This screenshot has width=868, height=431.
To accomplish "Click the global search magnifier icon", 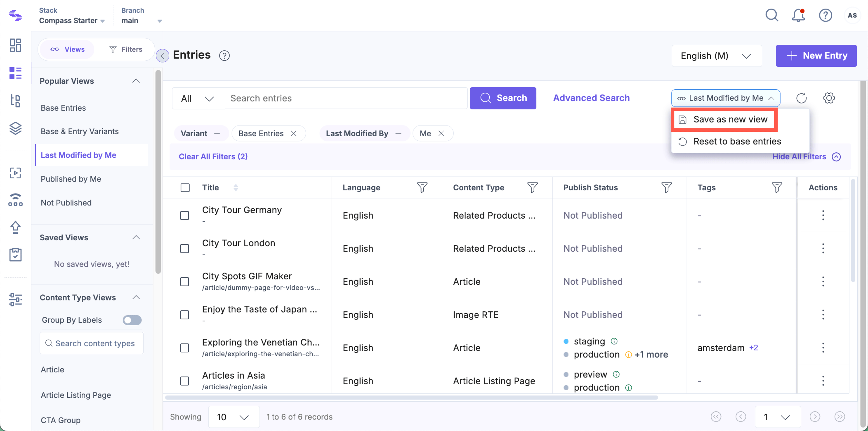I will click(772, 15).
